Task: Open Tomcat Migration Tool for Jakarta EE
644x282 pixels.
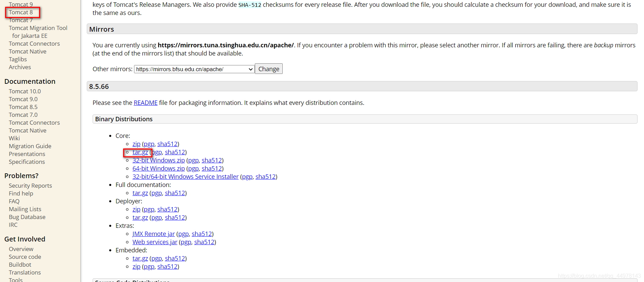Action: [x=38, y=32]
